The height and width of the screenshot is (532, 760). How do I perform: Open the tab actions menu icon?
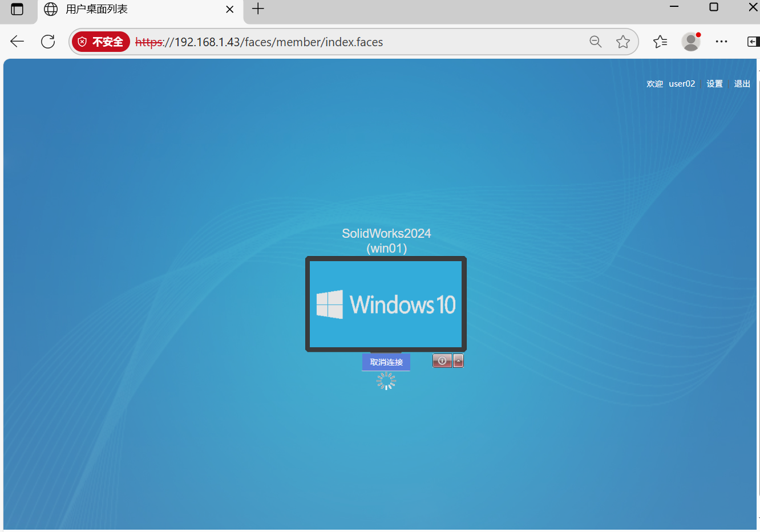click(17, 10)
